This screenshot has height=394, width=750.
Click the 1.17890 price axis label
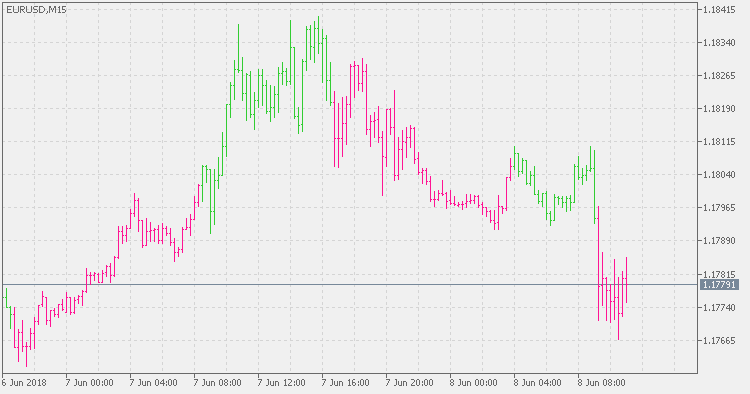[x=719, y=241]
